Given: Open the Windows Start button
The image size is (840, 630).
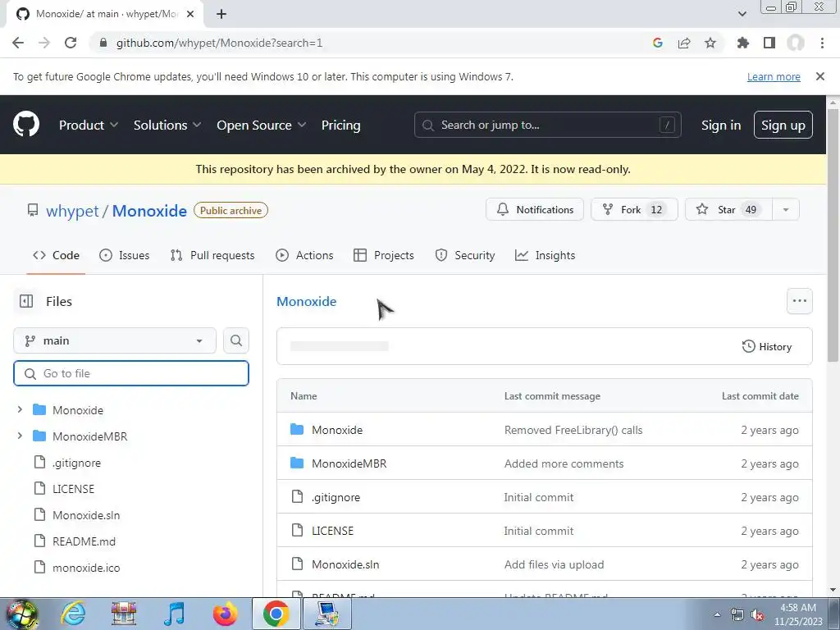Looking at the screenshot, I should [x=21, y=614].
